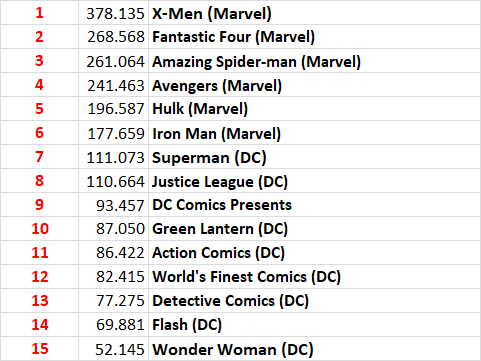Select the Wonder Woman (DC) cell
The height and width of the screenshot is (361, 481).
(314, 349)
